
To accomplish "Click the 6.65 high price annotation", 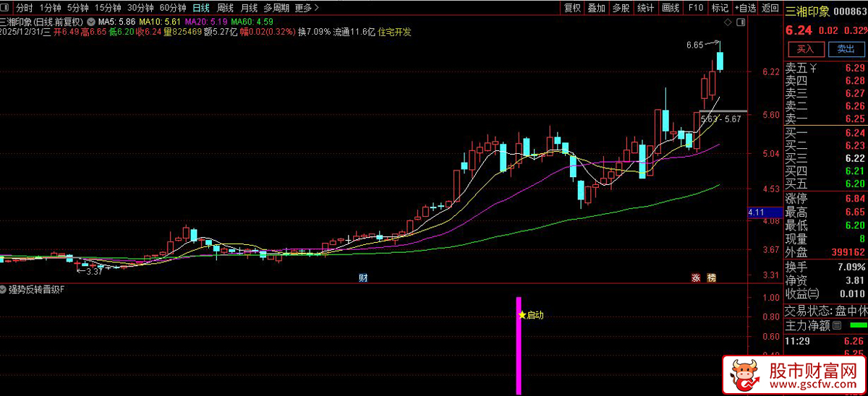I will coord(695,45).
